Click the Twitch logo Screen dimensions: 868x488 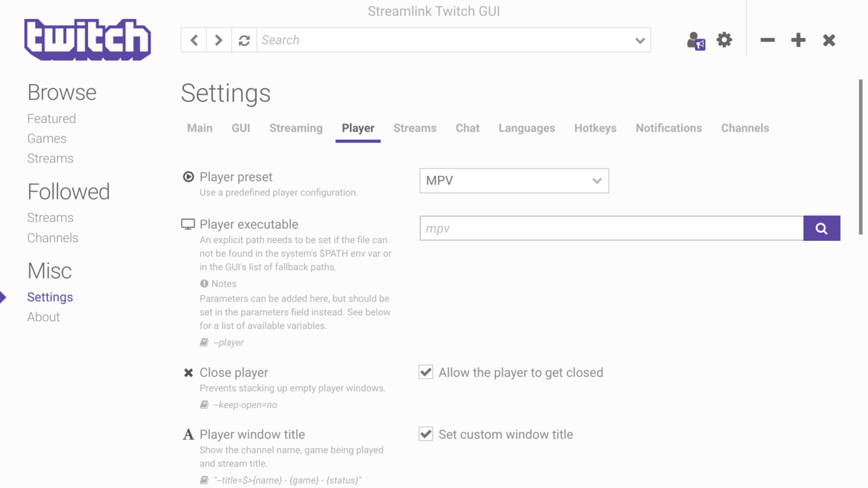[x=87, y=39]
